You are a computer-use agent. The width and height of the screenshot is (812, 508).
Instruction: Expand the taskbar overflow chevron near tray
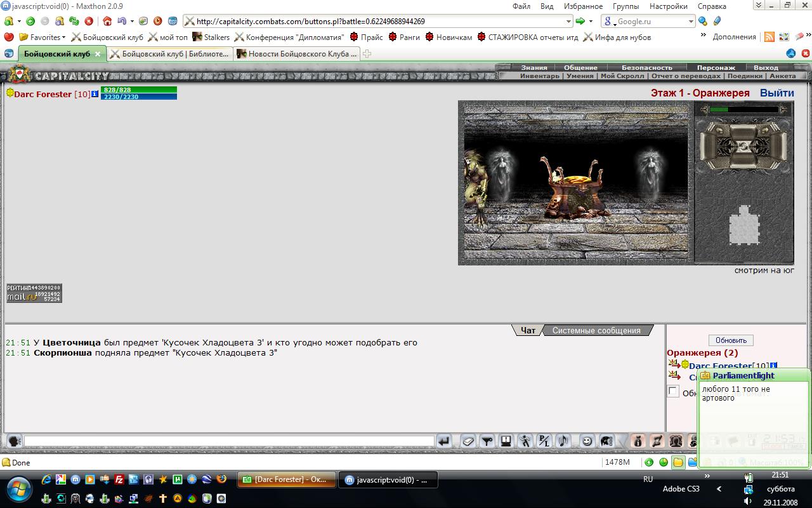(707, 476)
